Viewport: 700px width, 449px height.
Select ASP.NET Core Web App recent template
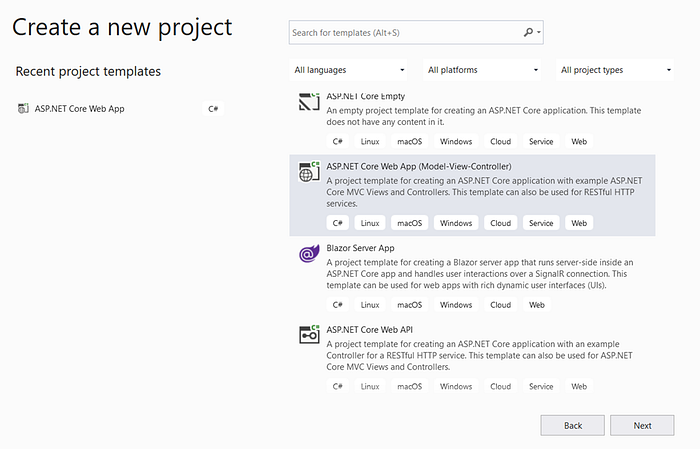coord(120,108)
